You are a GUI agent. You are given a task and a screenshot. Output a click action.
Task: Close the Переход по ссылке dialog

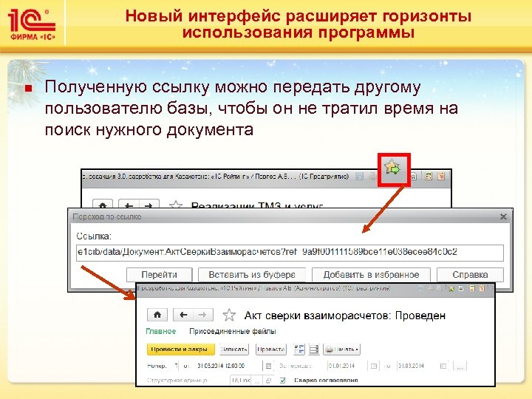pyautogui.click(x=503, y=216)
